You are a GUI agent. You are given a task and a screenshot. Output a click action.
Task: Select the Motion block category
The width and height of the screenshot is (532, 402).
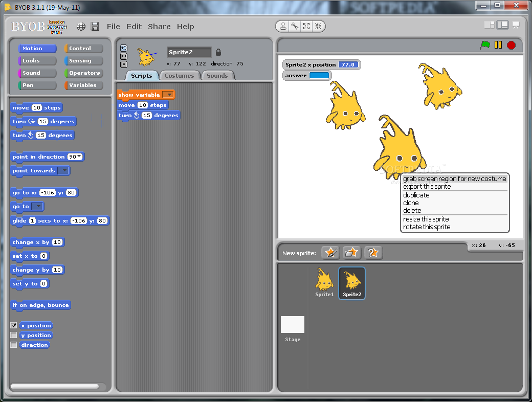coord(37,49)
